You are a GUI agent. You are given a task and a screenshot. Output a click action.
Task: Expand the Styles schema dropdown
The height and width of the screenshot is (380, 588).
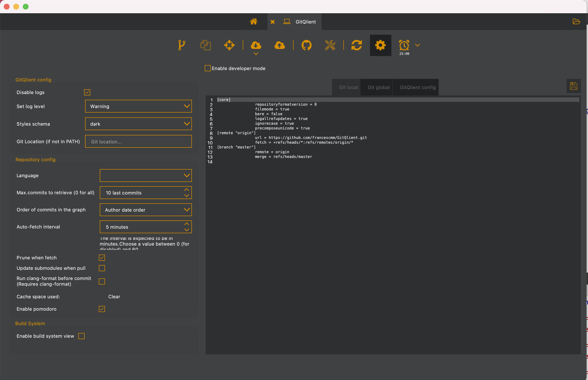click(138, 124)
